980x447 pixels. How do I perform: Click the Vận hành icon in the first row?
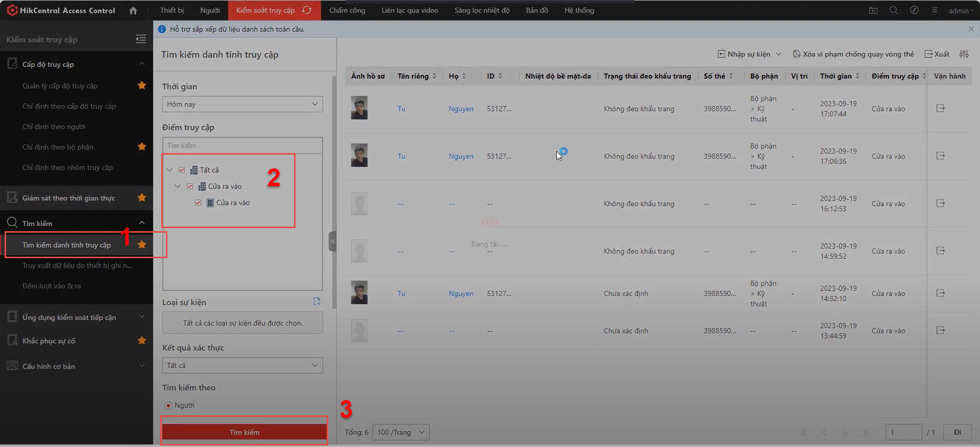point(940,108)
